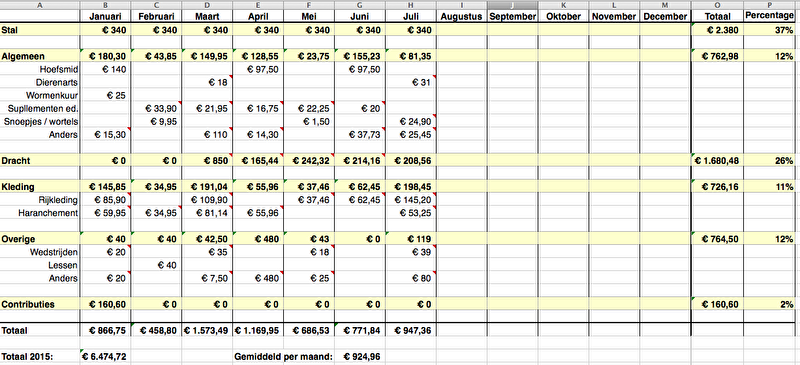Image resolution: width=800 pixels, height=365 pixels.
Task: Click the Maart Totaal € 1.573,49 cell
Action: click(207, 331)
